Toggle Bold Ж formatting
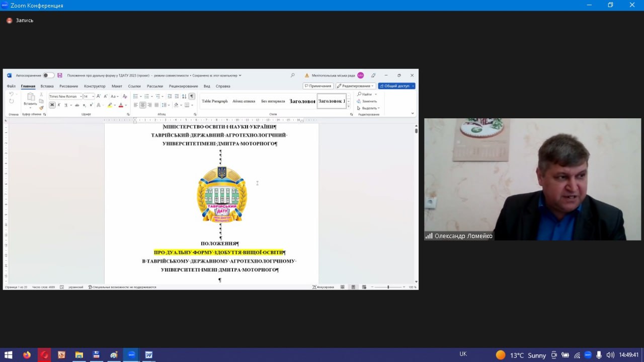The height and width of the screenshot is (362, 644). (x=52, y=105)
